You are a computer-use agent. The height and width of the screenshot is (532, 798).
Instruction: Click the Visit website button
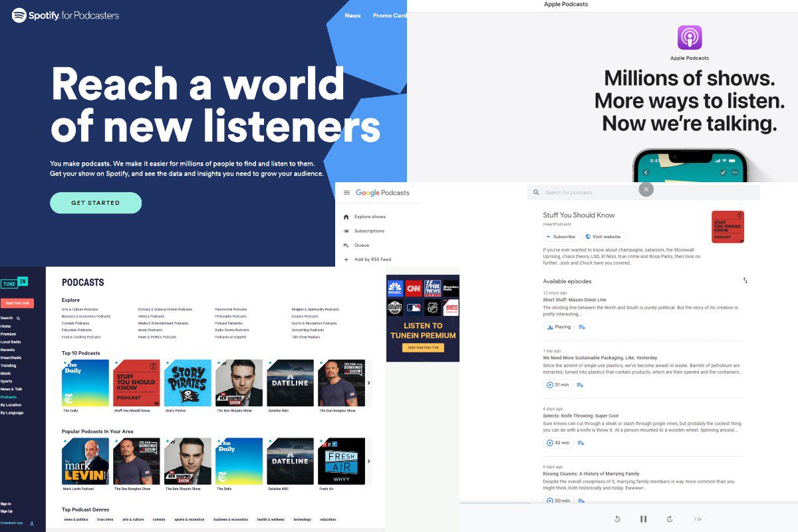(x=604, y=237)
